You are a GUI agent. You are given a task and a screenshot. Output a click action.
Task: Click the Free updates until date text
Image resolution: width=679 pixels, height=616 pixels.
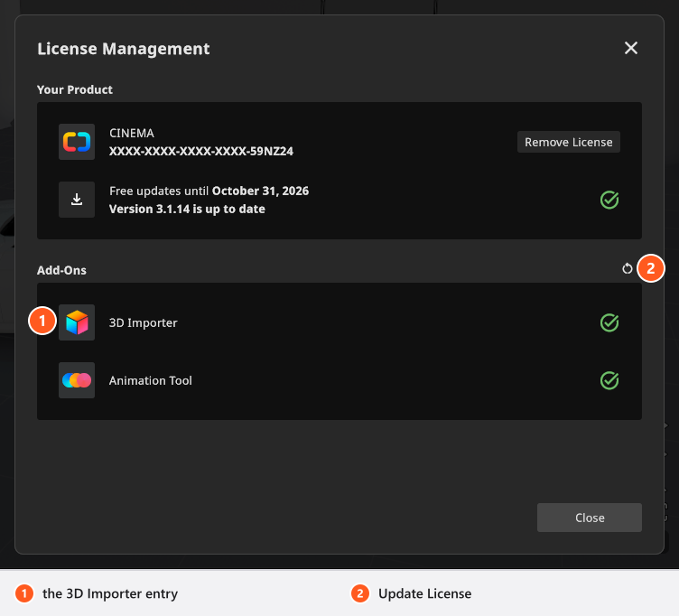[209, 191]
